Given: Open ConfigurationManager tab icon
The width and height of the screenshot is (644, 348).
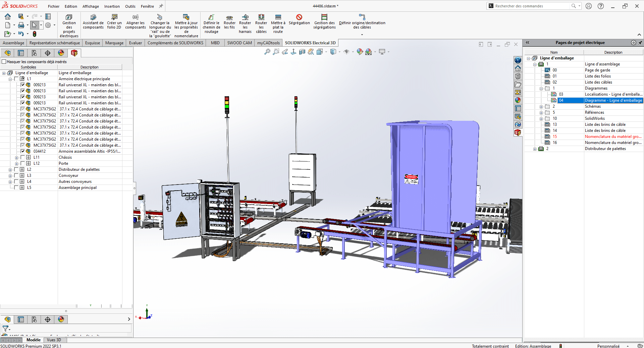Looking at the screenshot, I should (x=34, y=53).
